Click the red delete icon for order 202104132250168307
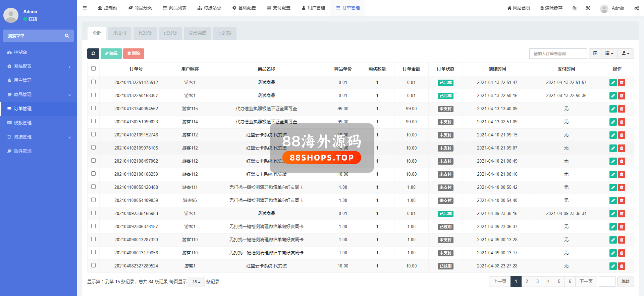Viewport: 644px width, 296px height. tap(622, 96)
